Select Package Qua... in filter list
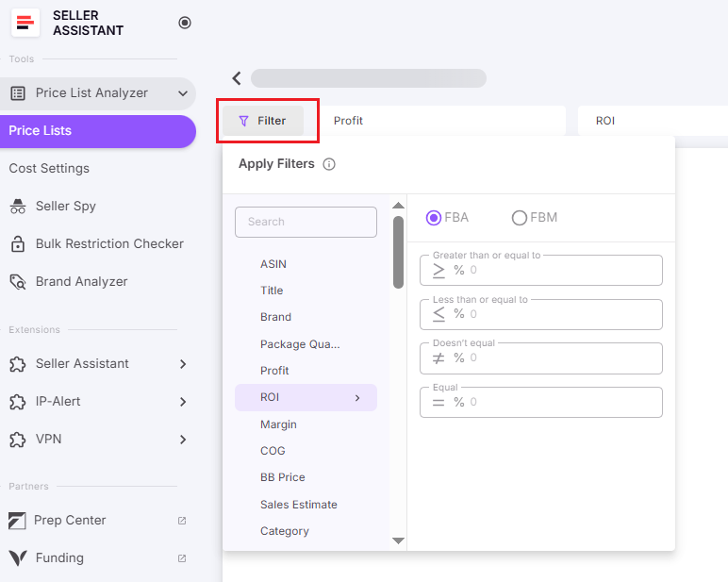Screen dimensions: 728x582 tap(300, 344)
